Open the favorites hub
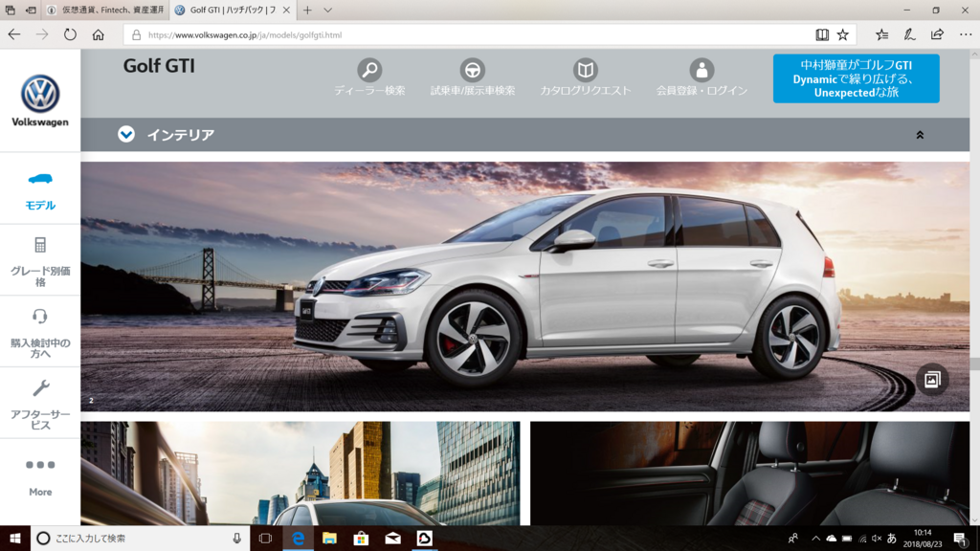 [881, 35]
